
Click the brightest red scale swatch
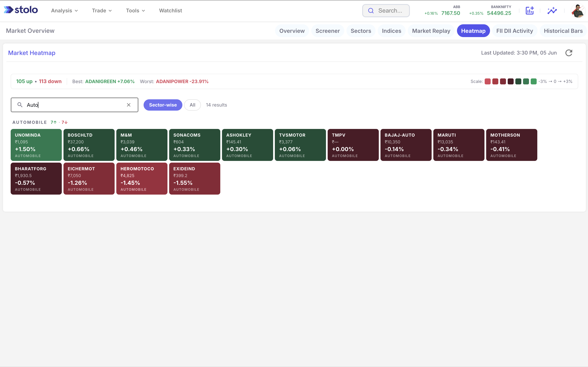(488, 81)
